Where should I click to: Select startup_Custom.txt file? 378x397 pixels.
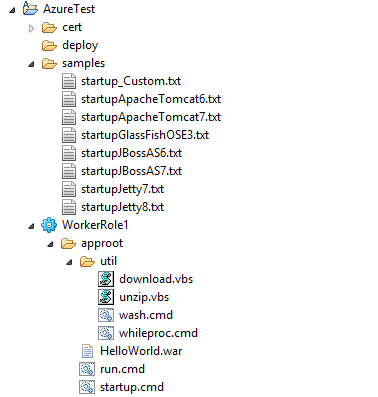pyautogui.click(x=131, y=81)
